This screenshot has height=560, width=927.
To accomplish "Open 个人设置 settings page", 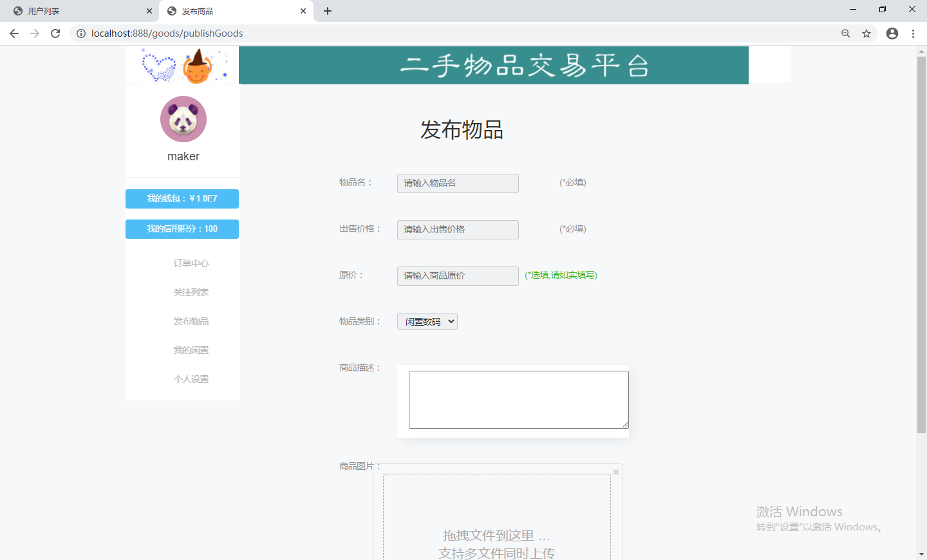I will [191, 378].
